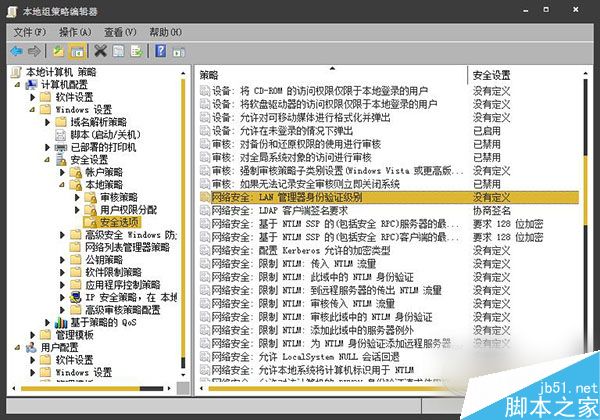Screen dimensions: 600x420
Task: Select the 应用程序控制策略 tree item
Action: point(122,285)
